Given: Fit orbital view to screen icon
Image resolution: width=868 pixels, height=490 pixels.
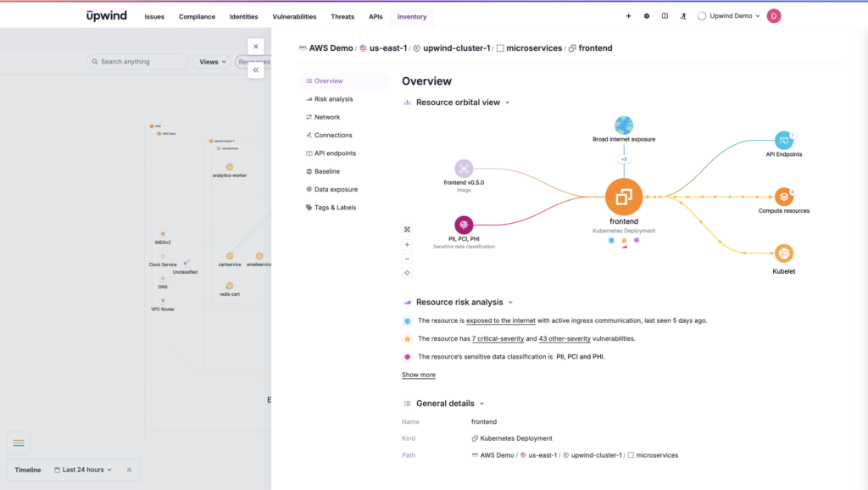Looking at the screenshot, I should tap(407, 229).
